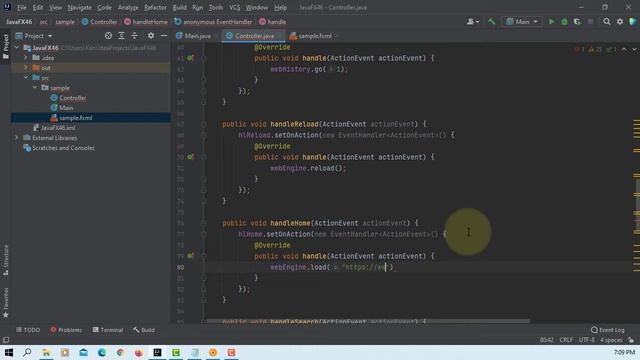
Task: Expand External Libraries in the project tree
Action: [x=17, y=138]
